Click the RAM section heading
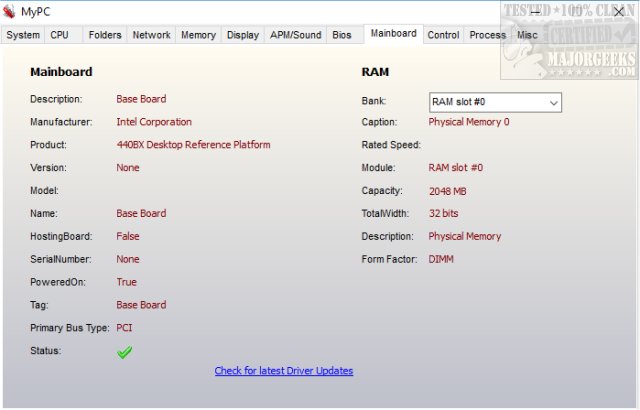This screenshot has height=410, width=640. point(375,72)
